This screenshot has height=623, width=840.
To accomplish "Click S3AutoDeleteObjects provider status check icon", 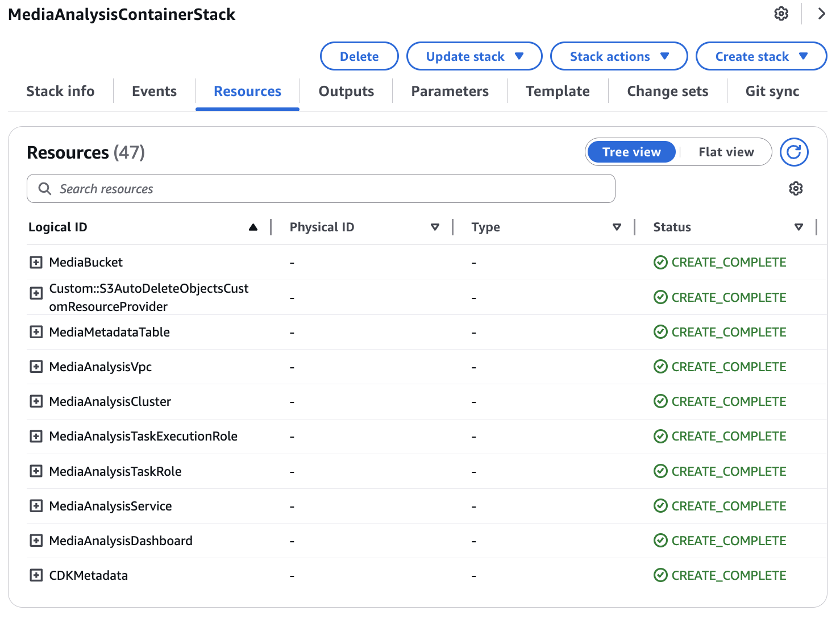I will click(660, 297).
